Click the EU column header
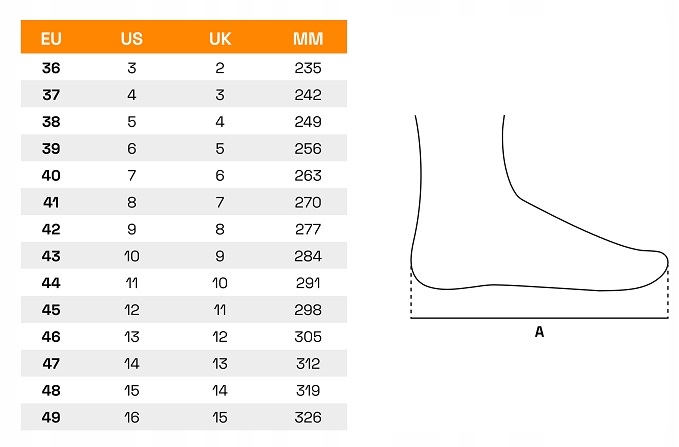Viewport: 679px width, 447px height. [51, 39]
